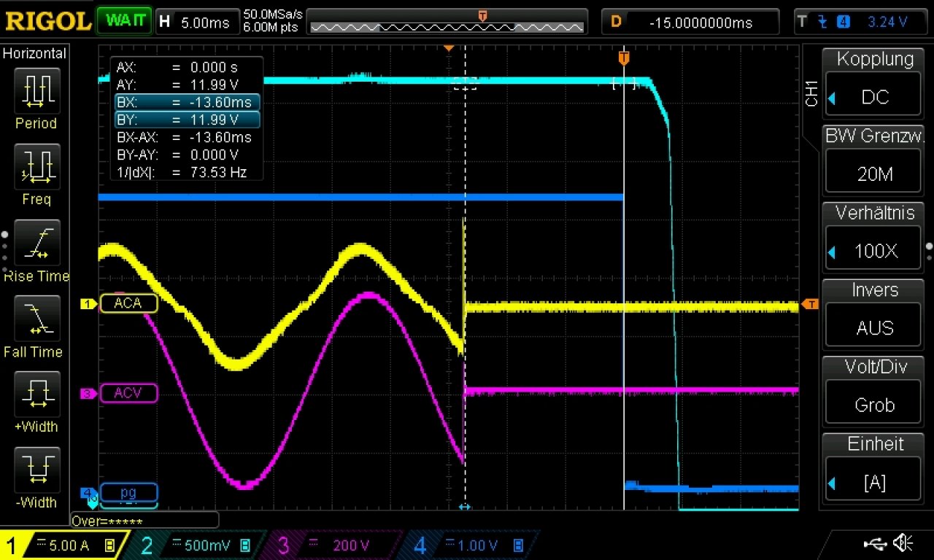
Task: Select channel 2 500mV tab
Action: (198, 545)
